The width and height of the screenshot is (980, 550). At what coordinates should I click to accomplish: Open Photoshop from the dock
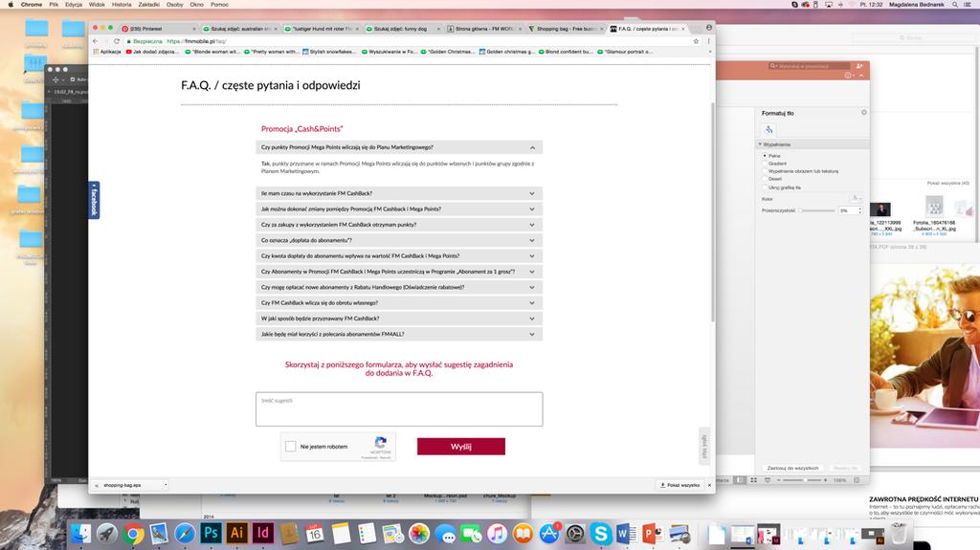click(211, 533)
